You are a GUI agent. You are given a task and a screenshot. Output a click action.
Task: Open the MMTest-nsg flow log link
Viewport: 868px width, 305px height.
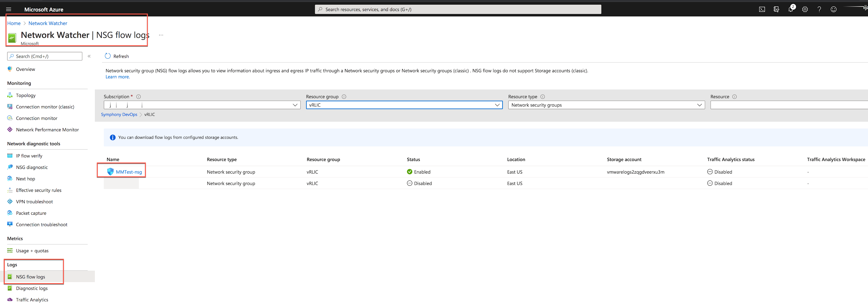point(129,172)
